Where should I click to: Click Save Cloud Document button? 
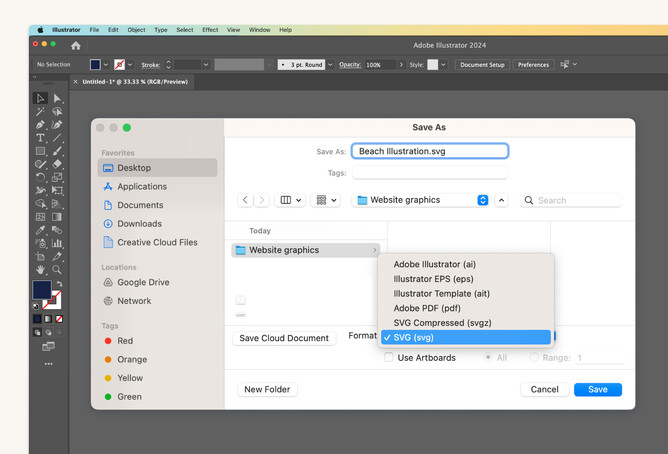coord(284,338)
